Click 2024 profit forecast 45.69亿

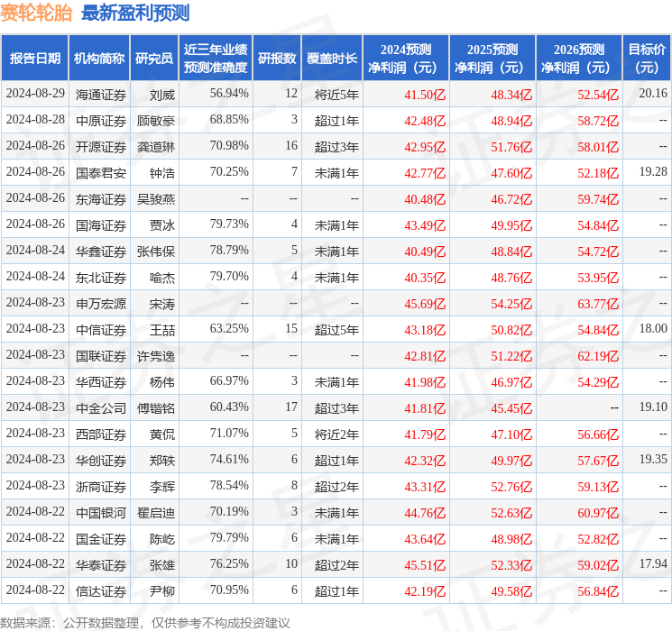click(x=425, y=304)
